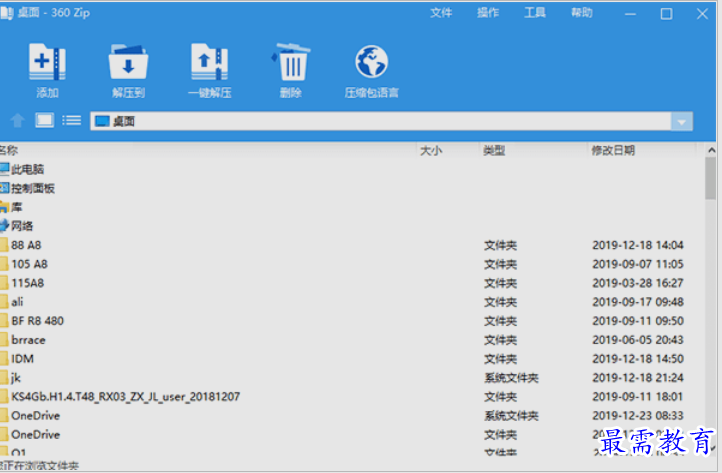Click the 一键解压 one-click extract icon
This screenshot has height=473, width=722.
(x=210, y=62)
